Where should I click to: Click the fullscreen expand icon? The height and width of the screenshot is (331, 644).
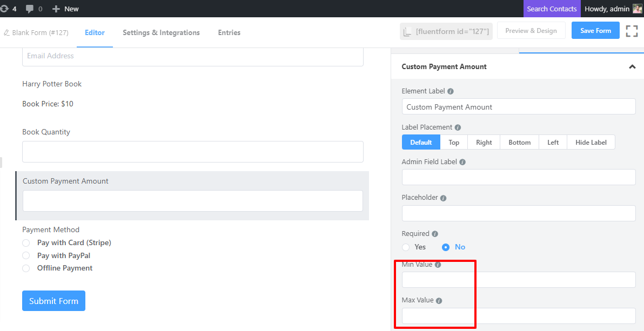[632, 31]
